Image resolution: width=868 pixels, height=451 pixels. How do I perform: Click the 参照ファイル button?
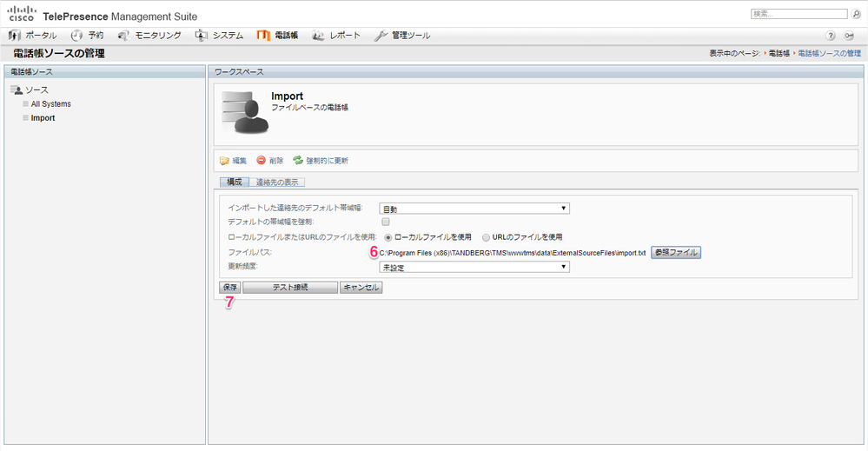[676, 252]
